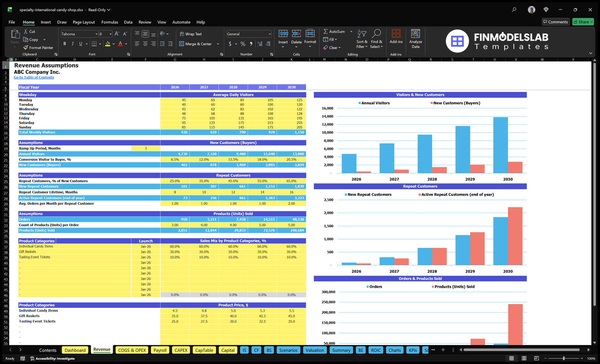
Task: Select the Ramp Up Period value 3 cell
Action: coord(145,148)
